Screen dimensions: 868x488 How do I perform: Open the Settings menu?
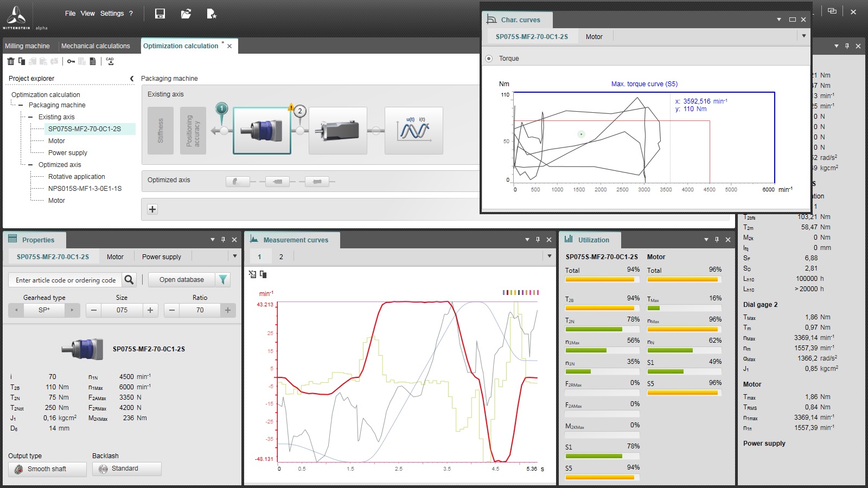tap(112, 13)
